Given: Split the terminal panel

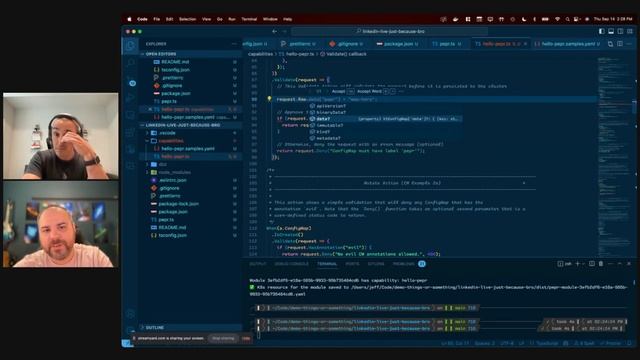Looking at the screenshot, I should point(592,264).
